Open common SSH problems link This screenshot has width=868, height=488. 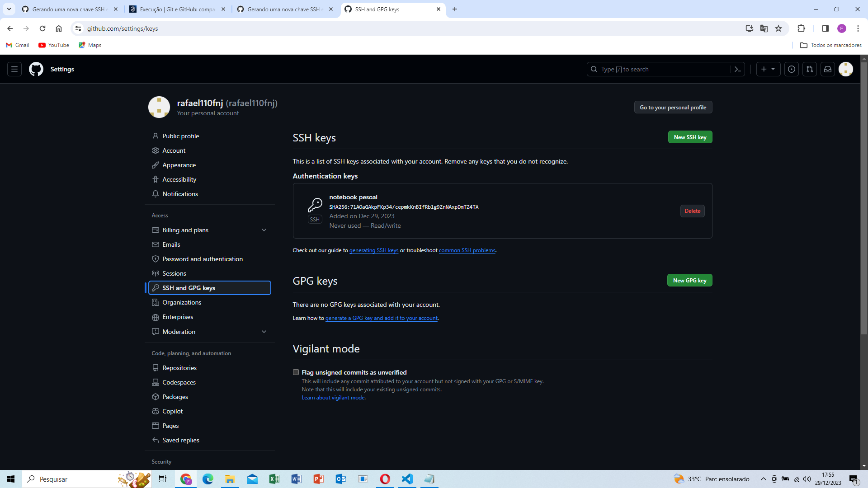467,250
